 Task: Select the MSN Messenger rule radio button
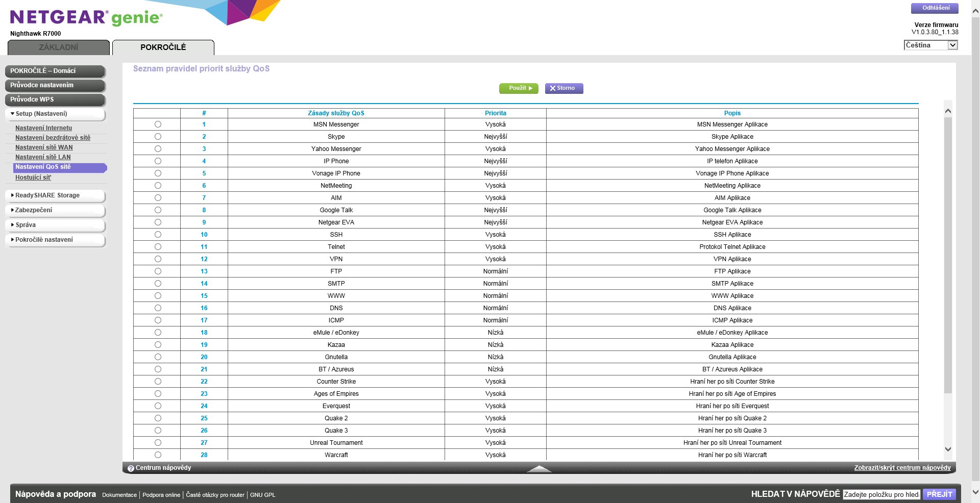(158, 124)
